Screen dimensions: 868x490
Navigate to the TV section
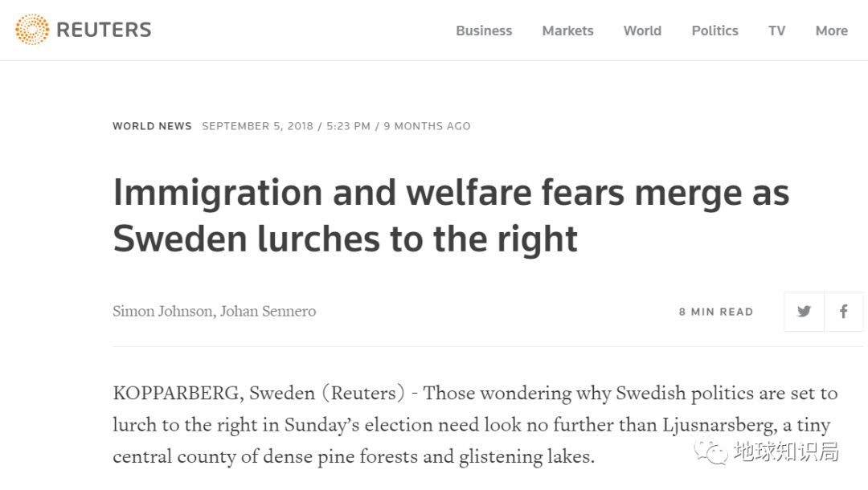(776, 31)
